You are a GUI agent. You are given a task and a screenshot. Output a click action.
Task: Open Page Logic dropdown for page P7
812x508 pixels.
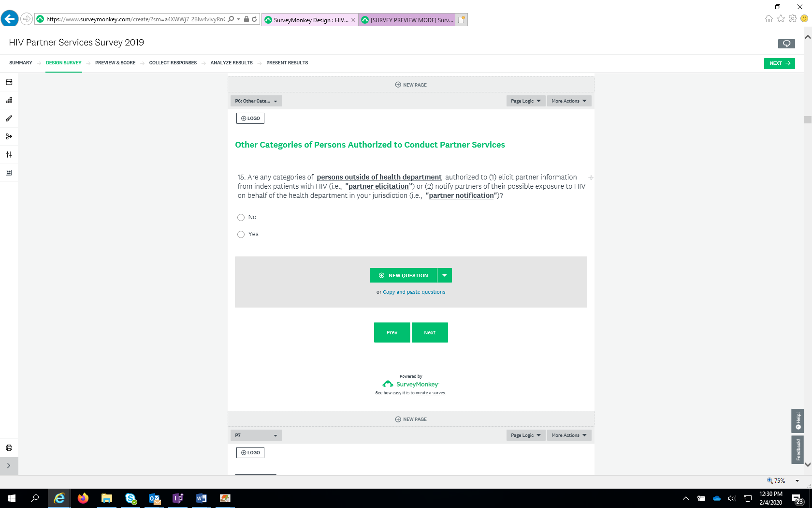[526, 435]
